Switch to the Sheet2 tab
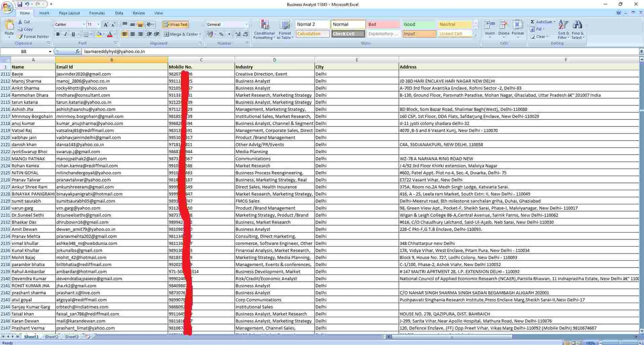 pos(51,337)
